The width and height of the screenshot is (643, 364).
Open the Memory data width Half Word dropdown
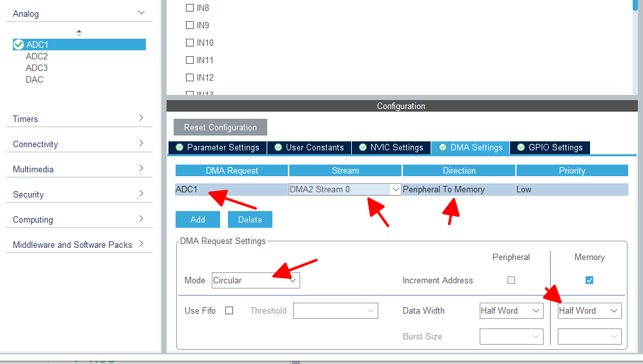tap(589, 310)
